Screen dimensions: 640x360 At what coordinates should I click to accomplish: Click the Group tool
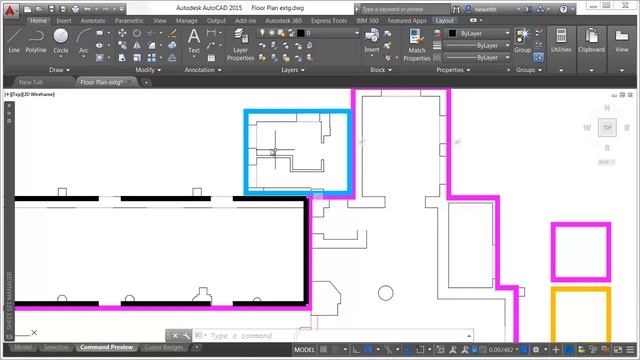pos(522,41)
